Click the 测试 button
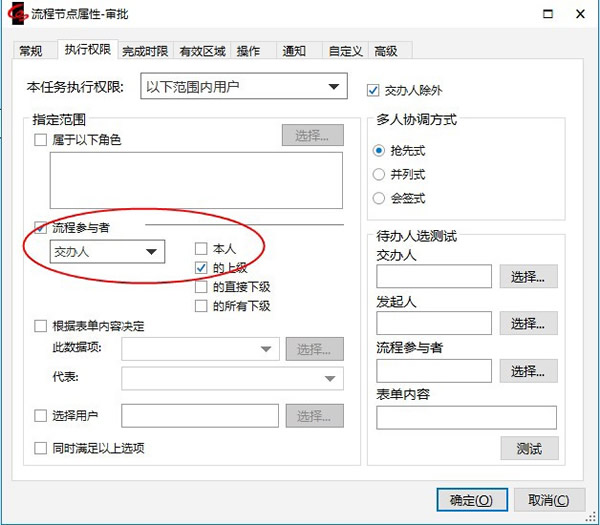Screen dimensions: 600x525 pyautogui.click(x=529, y=448)
